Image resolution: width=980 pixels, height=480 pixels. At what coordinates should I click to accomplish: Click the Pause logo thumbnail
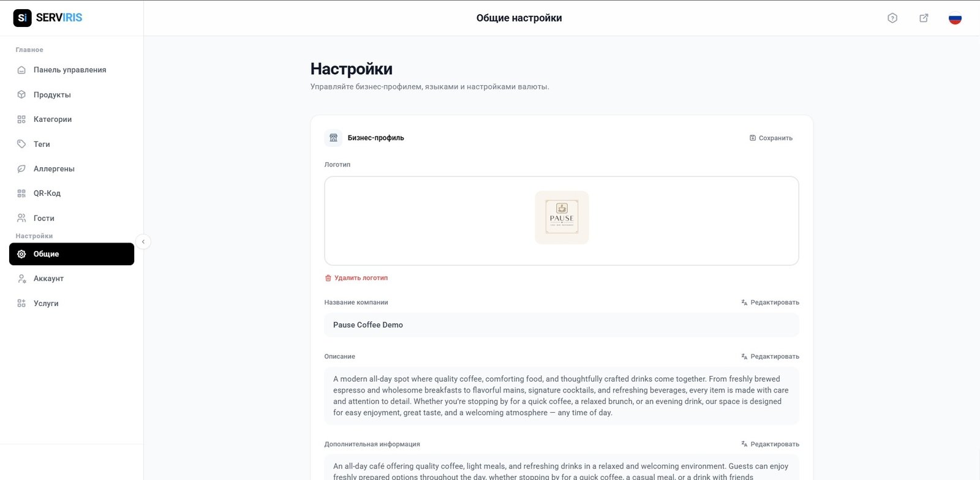tap(562, 218)
